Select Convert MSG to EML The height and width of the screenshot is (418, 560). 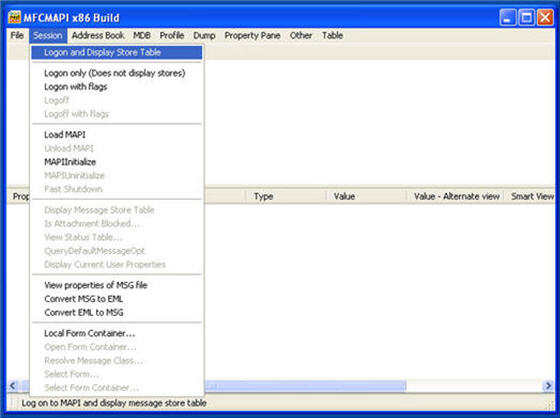coord(117,299)
